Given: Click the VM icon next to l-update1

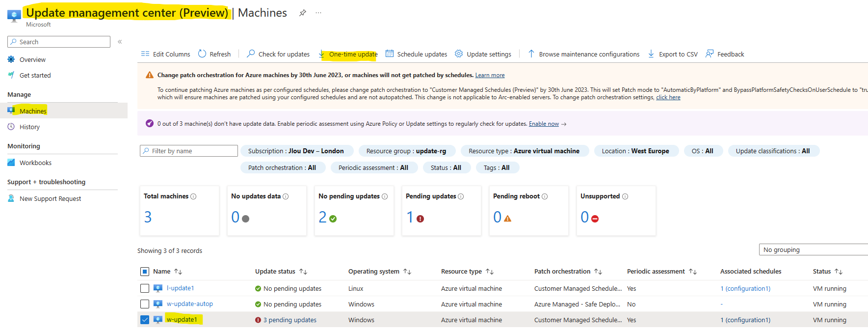Looking at the screenshot, I should point(158,288).
